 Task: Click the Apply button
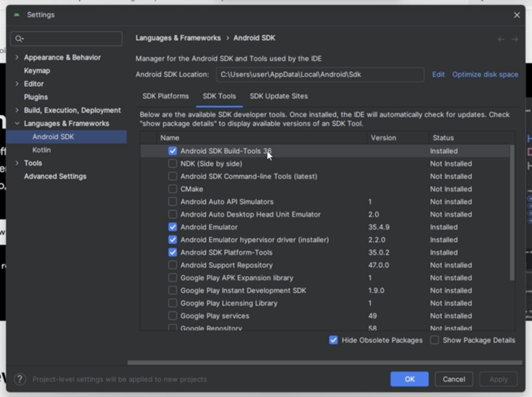click(x=498, y=379)
